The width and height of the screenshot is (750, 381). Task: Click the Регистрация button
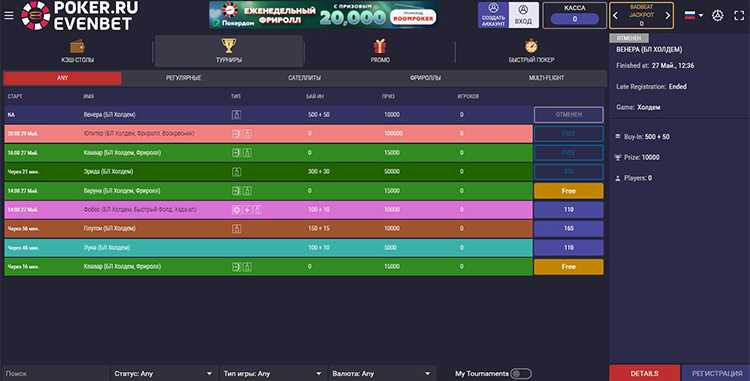pos(717,373)
